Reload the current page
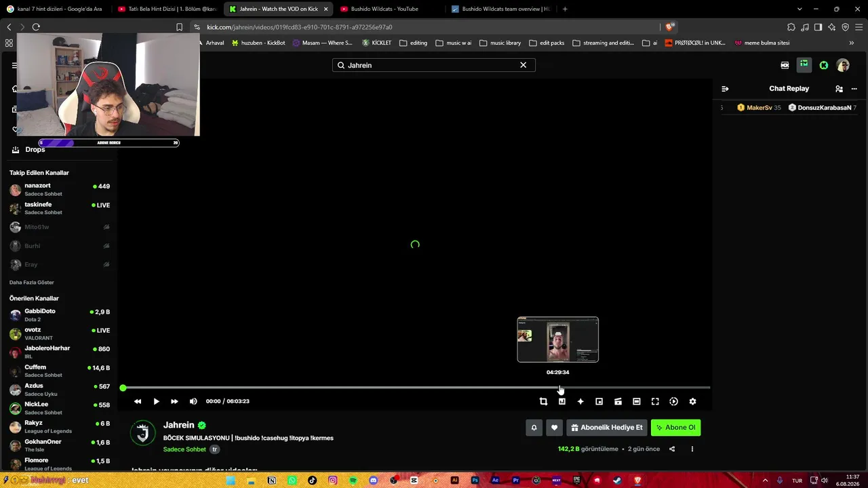This screenshot has width=868, height=488. pos(36,27)
